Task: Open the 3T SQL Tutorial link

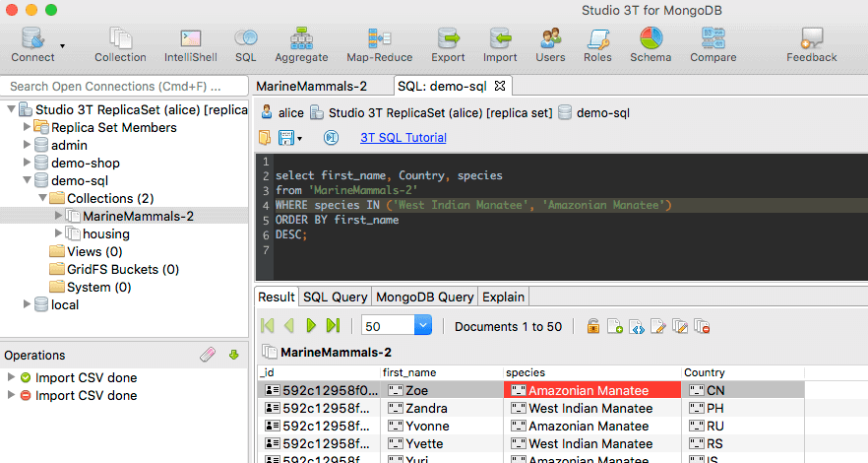Action: point(403,137)
